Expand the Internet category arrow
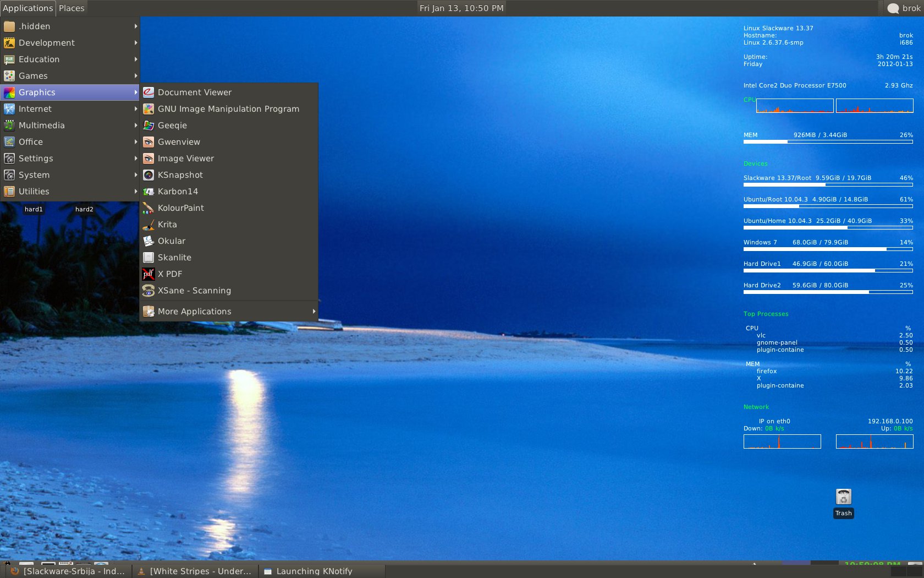 [x=135, y=109]
